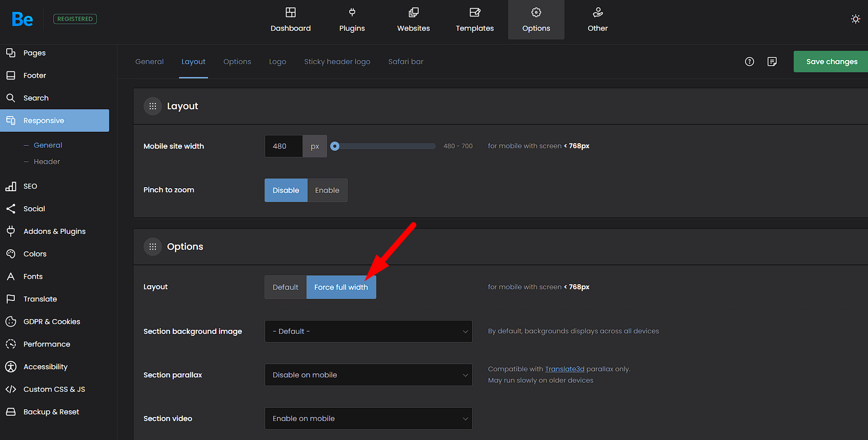Open the Translate3d link
The height and width of the screenshot is (440, 868).
564,369
